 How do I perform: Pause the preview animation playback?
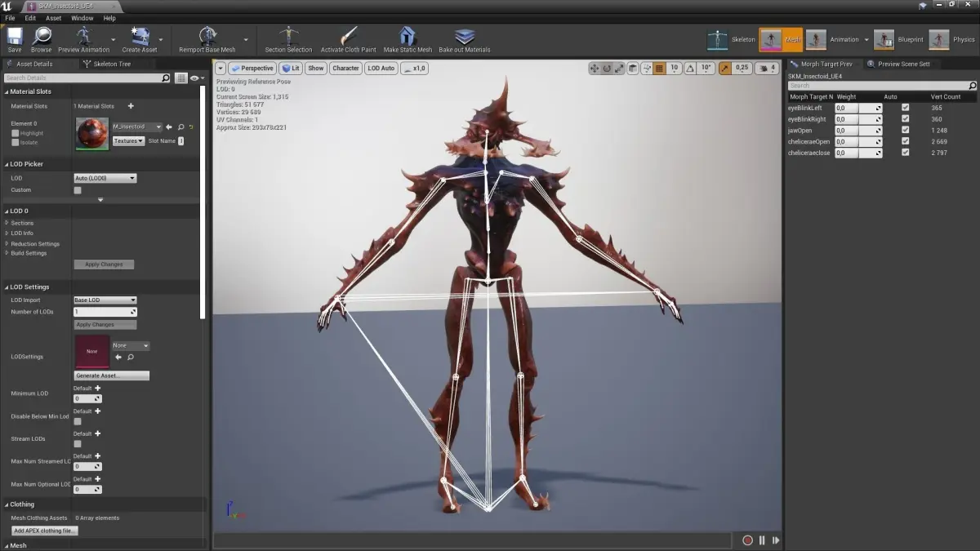[762, 540]
